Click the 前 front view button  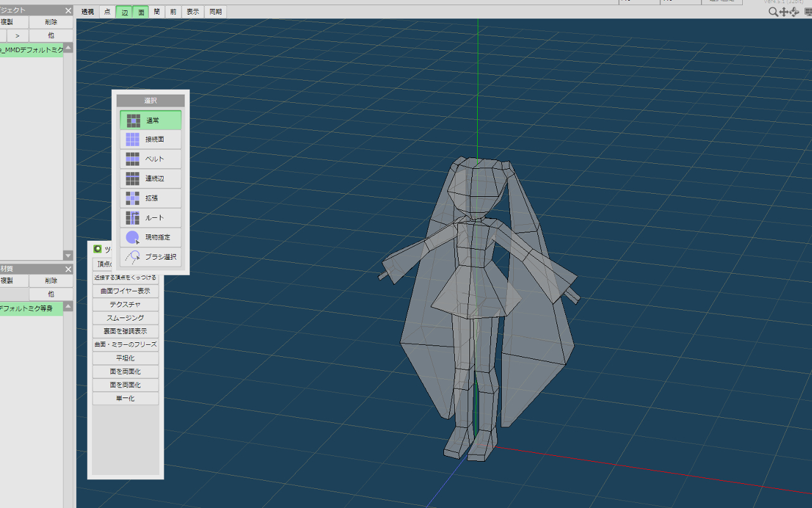click(173, 11)
